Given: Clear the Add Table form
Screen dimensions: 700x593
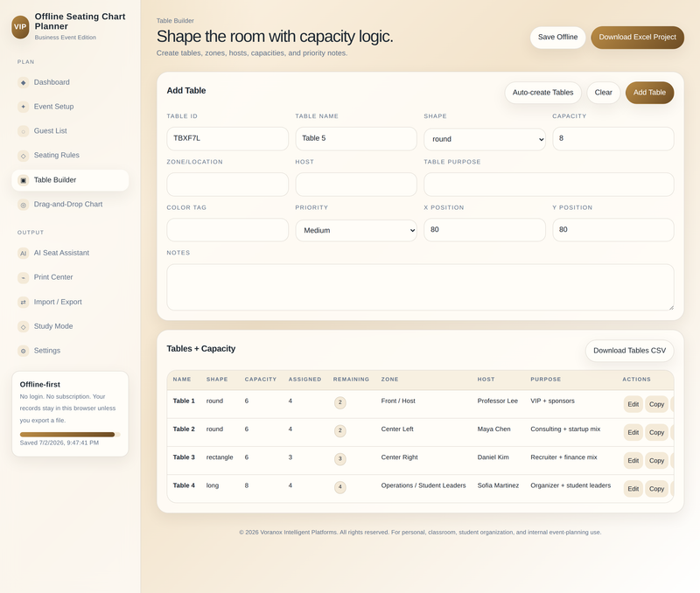Looking at the screenshot, I should click(x=603, y=93).
